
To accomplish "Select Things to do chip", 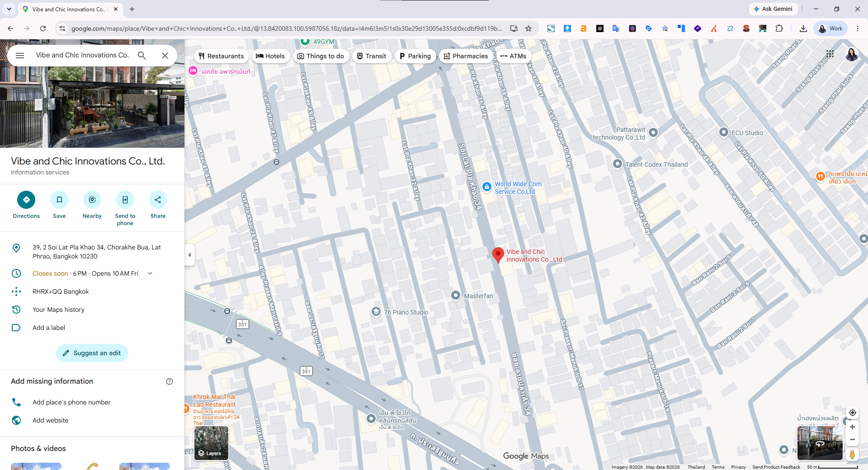I will [321, 56].
